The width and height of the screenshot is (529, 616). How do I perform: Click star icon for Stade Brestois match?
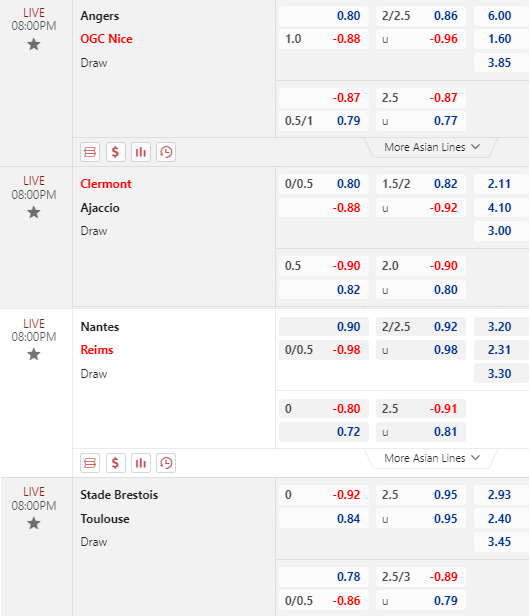pyautogui.click(x=34, y=523)
